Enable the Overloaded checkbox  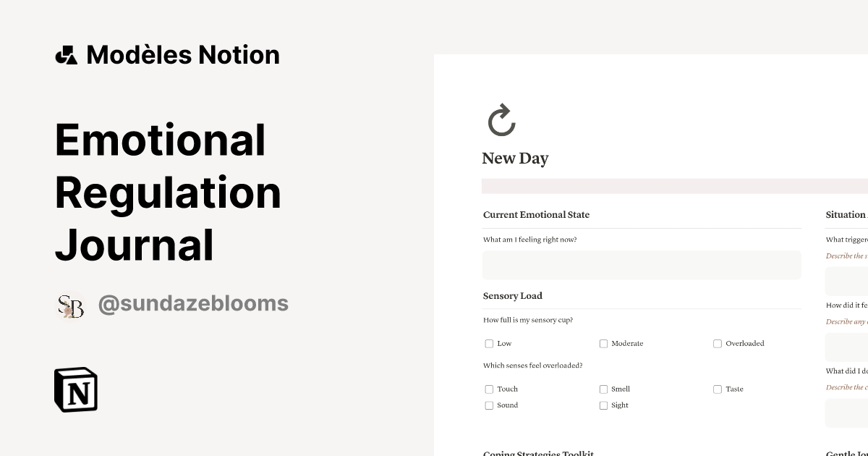click(x=717, y=343)
